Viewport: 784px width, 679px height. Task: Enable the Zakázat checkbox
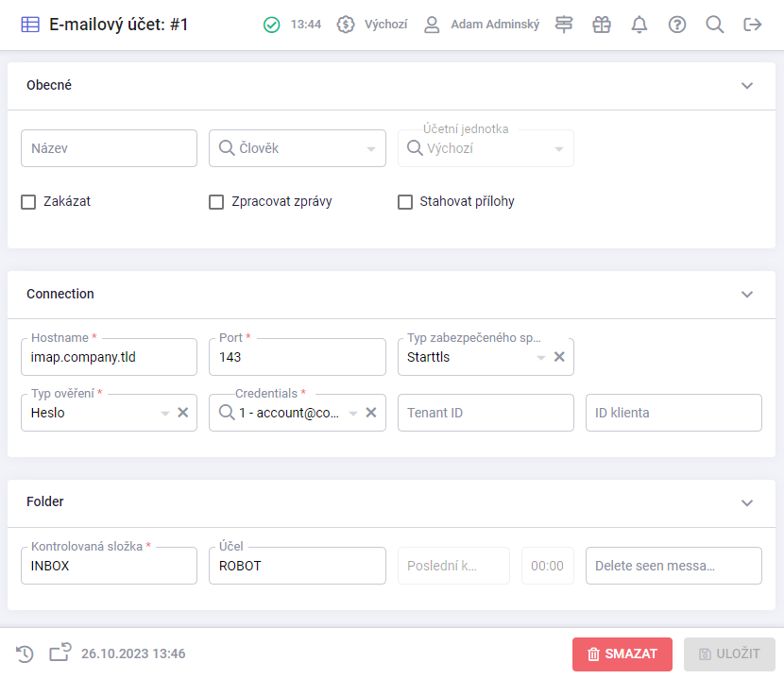28,201
